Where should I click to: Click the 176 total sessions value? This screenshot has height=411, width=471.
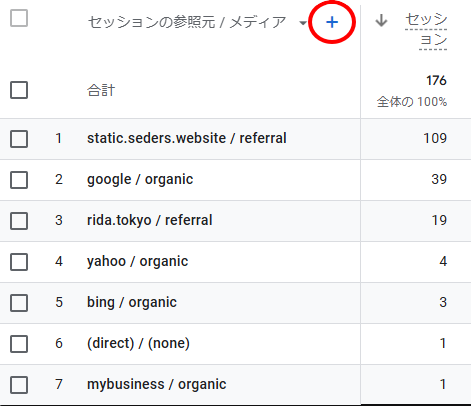436,81
